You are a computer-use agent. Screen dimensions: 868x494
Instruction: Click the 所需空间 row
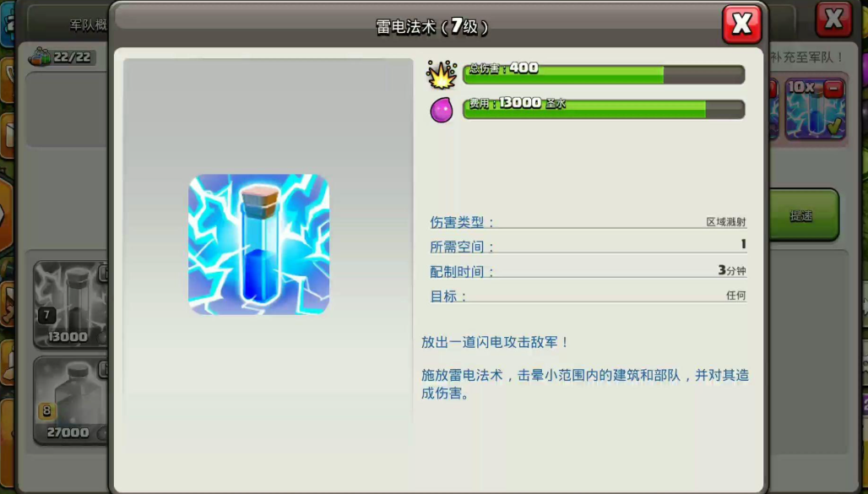point(588,246)
